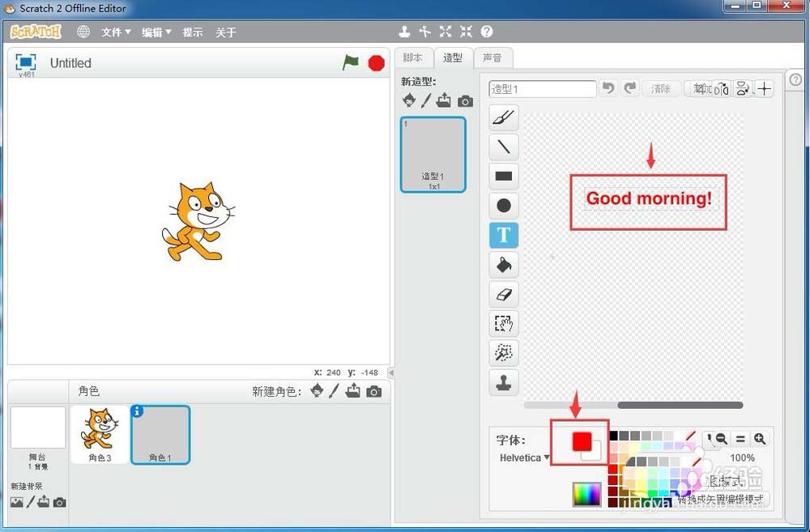Open the 编辑 menu
The width and height of the screenshot is (810, 532).
pyautogui.click(x=156, y=32)
